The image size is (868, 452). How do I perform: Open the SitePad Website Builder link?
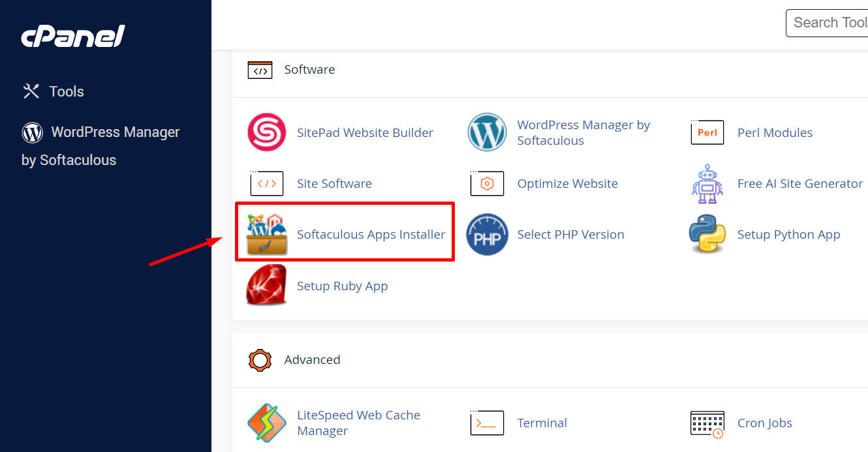365,133
